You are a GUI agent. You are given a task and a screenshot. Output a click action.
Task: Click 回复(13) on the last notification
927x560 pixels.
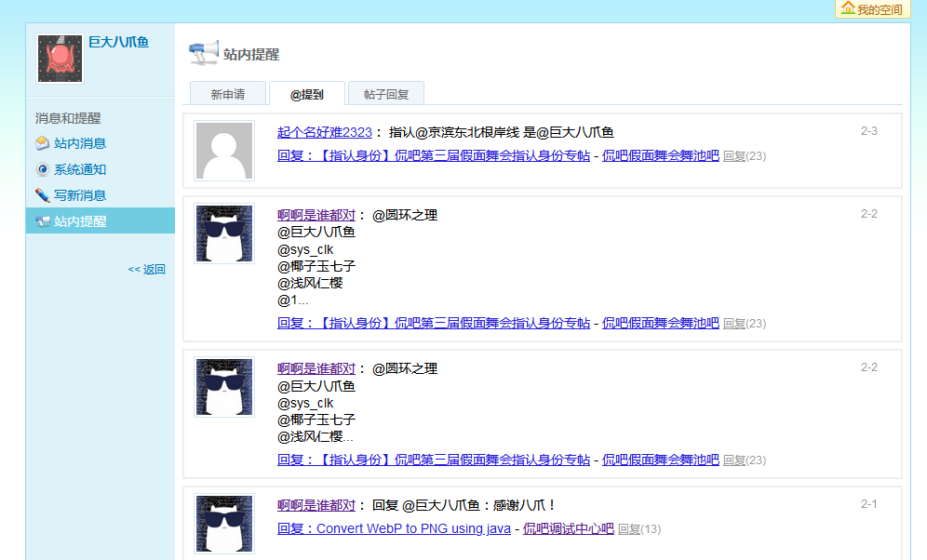click(x=638, y=529)
